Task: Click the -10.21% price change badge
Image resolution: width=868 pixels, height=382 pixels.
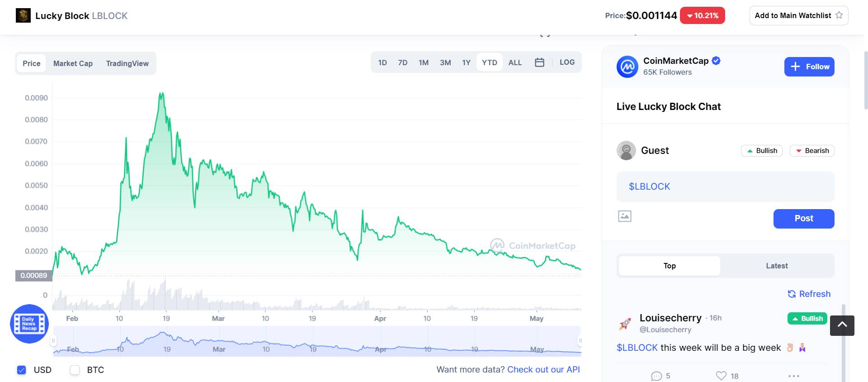Action: pyautogui.click(x=703, y=15)
